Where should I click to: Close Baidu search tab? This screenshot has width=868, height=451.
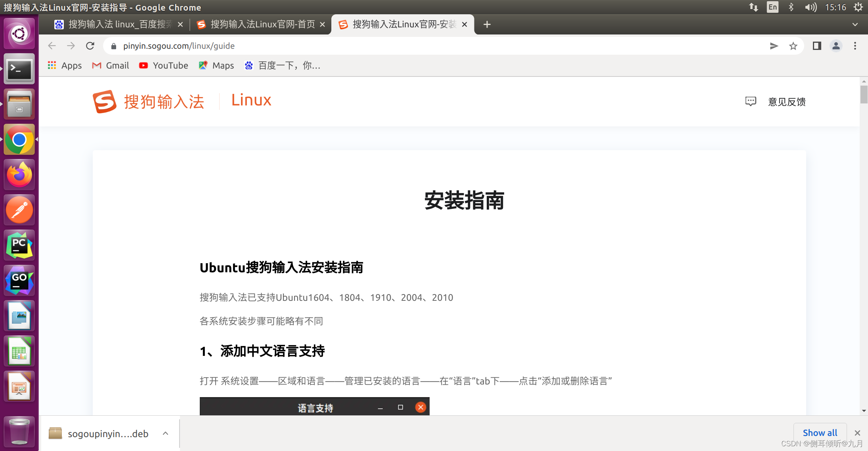pos(180,25)
